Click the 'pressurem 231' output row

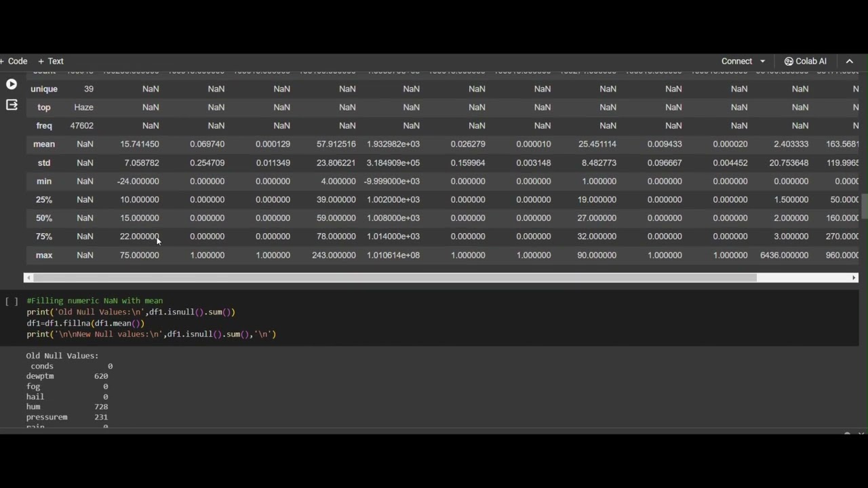67,417
